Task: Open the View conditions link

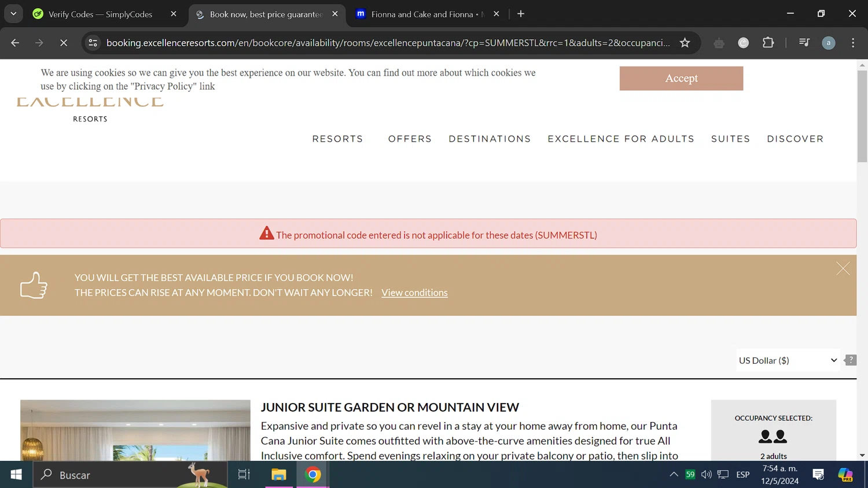Action: [x=414, y=293]
